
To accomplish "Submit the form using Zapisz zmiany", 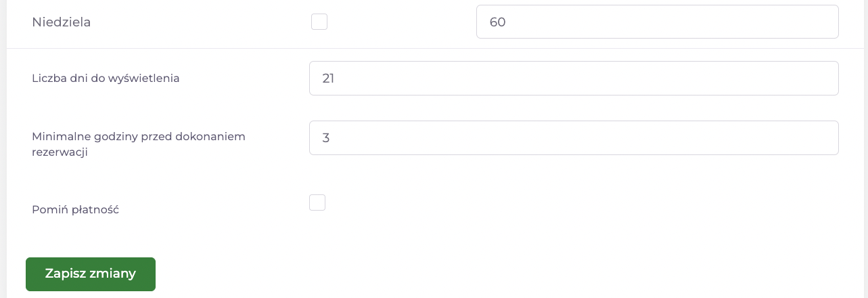I will coord(91,274).
